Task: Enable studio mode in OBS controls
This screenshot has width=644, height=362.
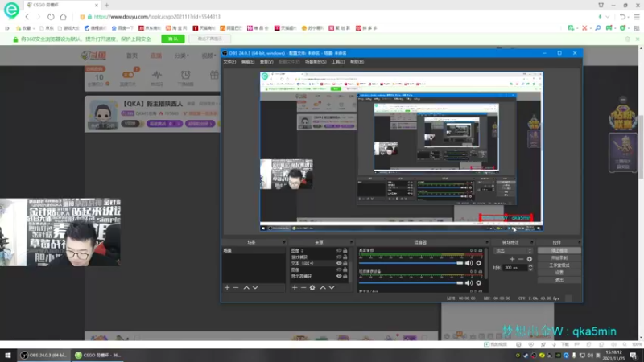Action: click(559, 265)
